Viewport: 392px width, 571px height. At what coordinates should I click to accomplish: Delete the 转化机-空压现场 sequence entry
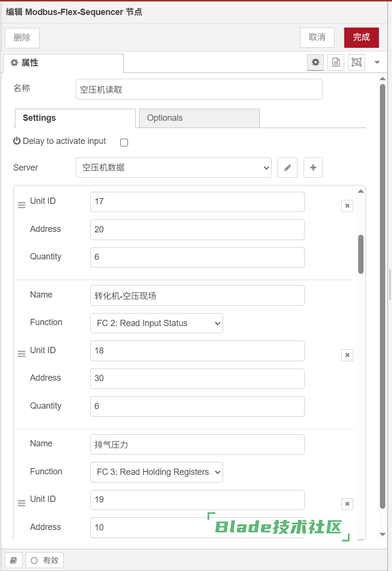click(347, 355)
